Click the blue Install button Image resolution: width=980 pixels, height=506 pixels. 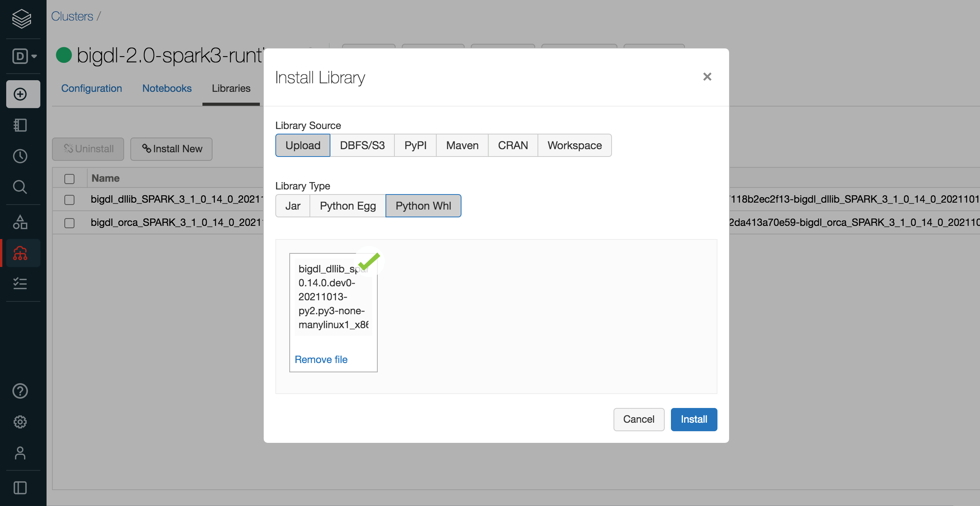point(694,419)
